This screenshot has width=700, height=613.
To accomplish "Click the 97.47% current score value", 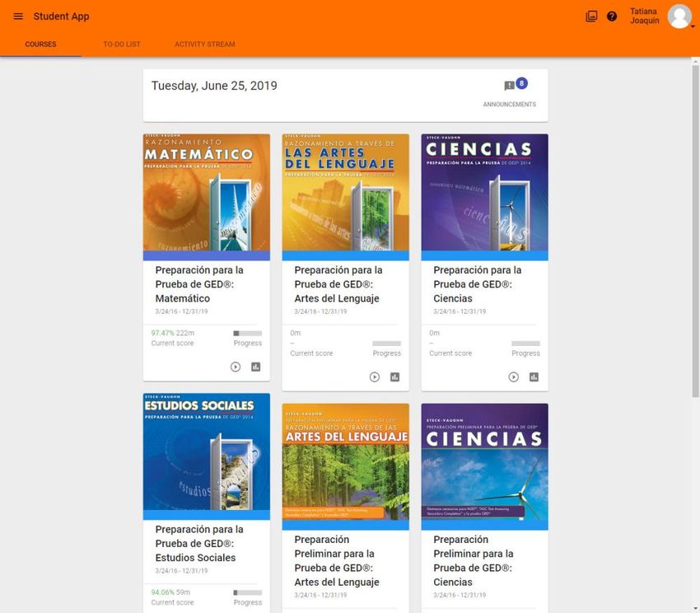I will (x=162, y=333).
